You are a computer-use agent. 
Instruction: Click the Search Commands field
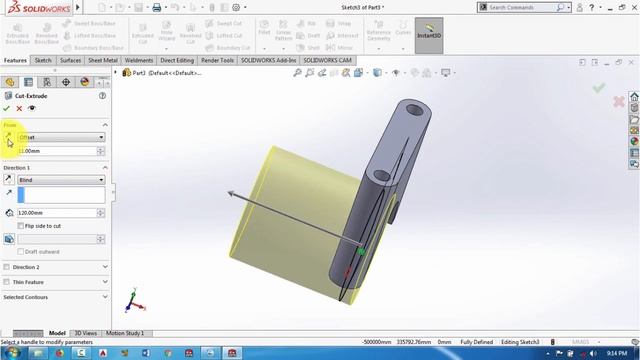pyautogui.click(x=522, y=7)
